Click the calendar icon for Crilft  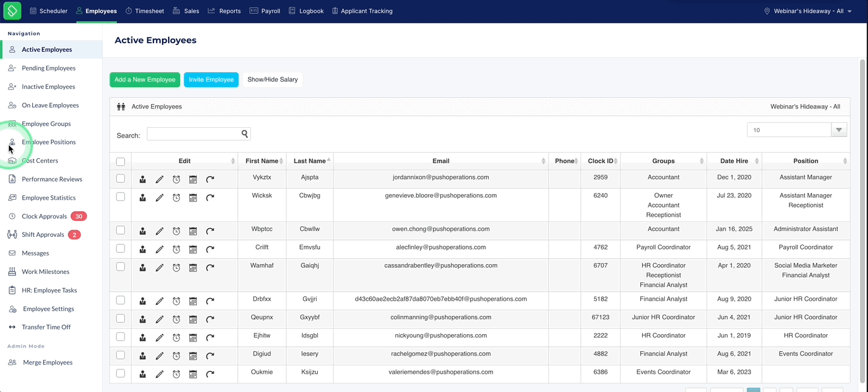(x=193, y=249)
